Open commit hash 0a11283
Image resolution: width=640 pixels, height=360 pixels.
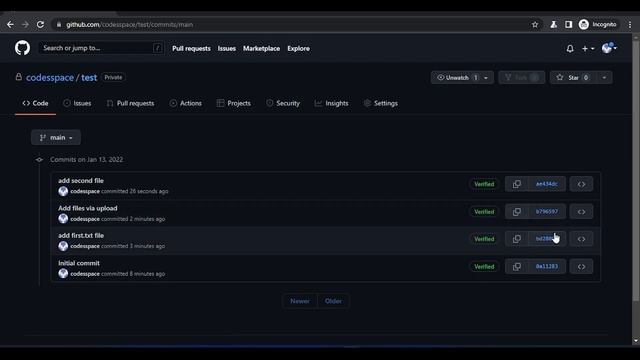pos(547,267)
